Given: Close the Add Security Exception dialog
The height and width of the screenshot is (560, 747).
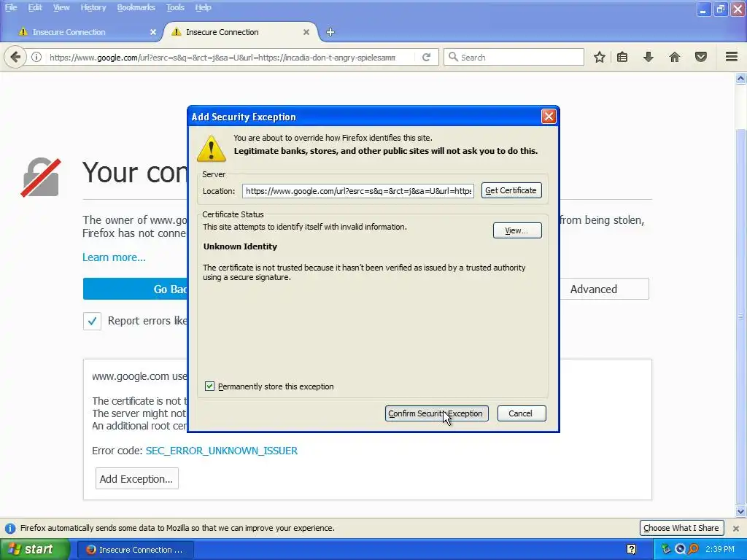Looking at the screenshot, I should pos(549,116).
